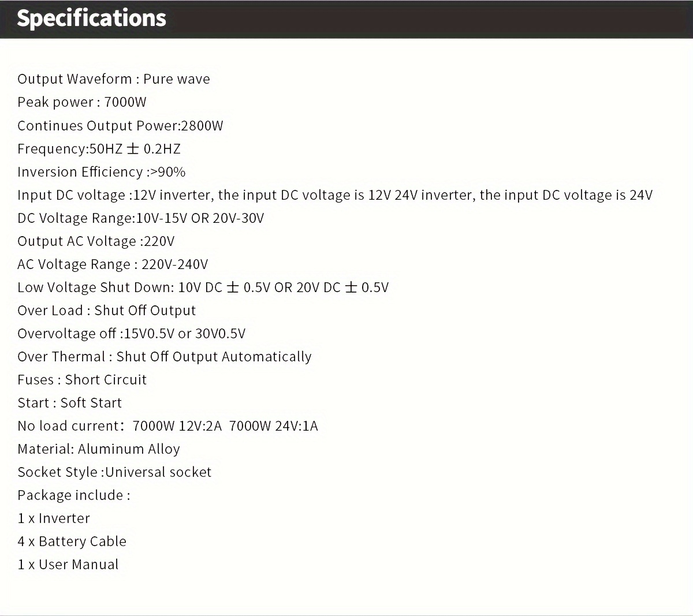Click the Low Voltage Shut Down line
This screenshot has height=616, width=693.
tap(203, 288)
